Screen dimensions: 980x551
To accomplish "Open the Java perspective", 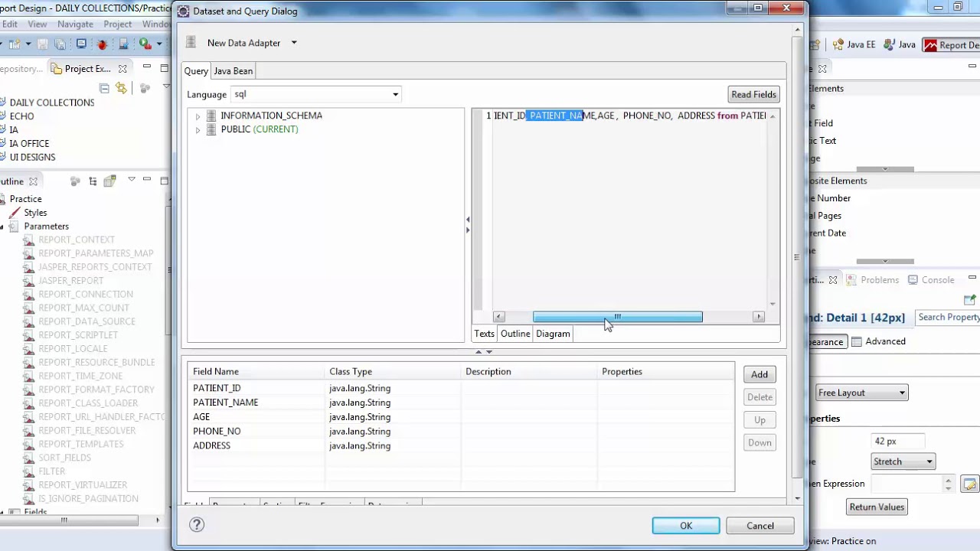I will (x=899, y=44).
